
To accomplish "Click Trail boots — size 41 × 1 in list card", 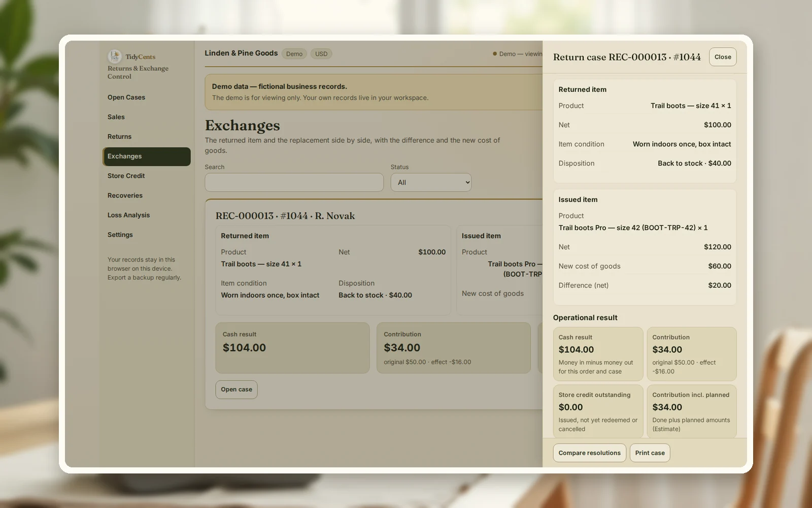I will (261, 264).
